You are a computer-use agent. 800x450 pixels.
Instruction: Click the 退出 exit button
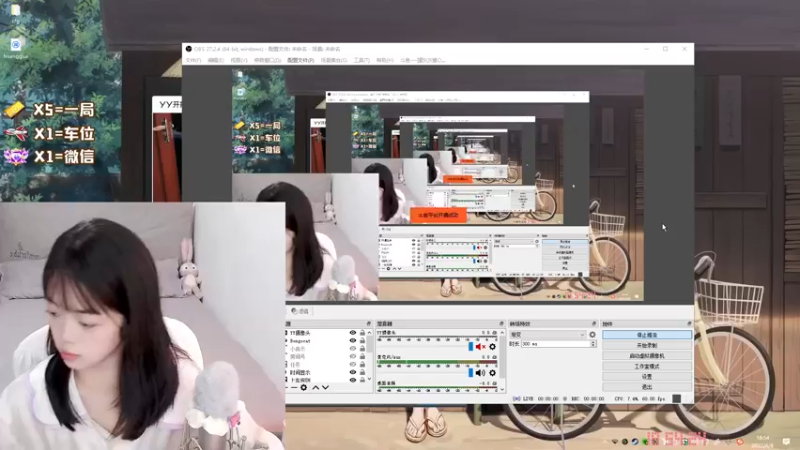[647, 387]
